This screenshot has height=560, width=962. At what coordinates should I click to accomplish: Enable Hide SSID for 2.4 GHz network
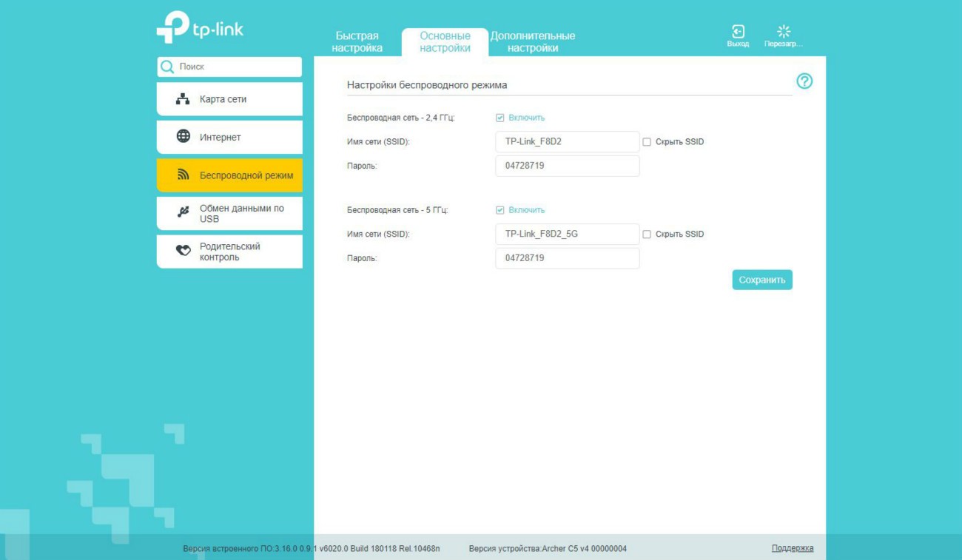pos(647,142)
